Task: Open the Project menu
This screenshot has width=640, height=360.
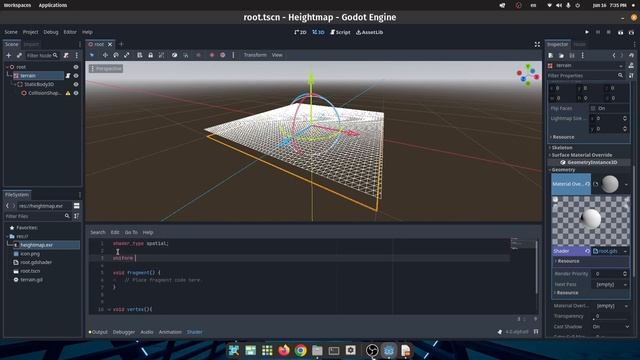Action: pos(31,32)
